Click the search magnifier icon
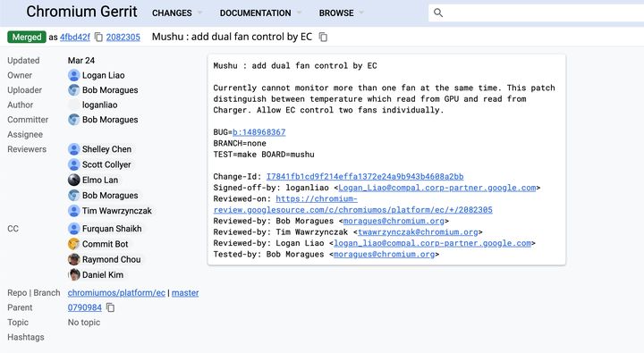The height and width of the screenshot is (353, 644). 438,13
